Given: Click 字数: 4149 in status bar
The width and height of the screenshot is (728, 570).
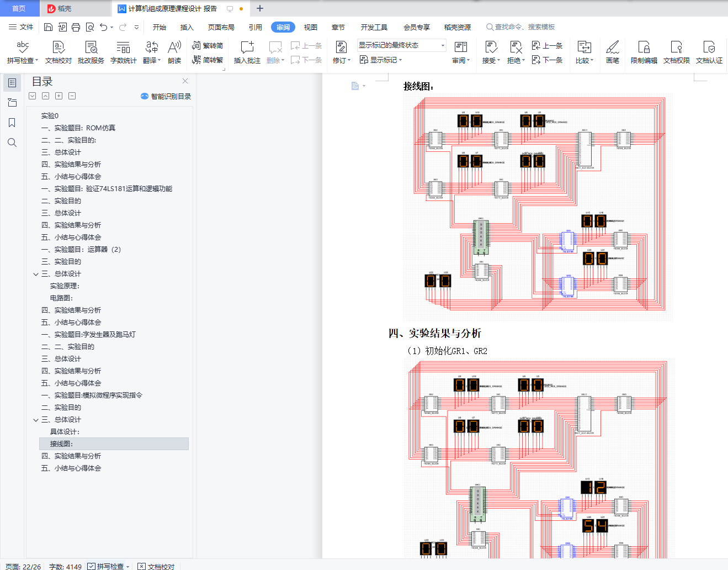Looking at the screenshot, I should [x=65, y=566].
